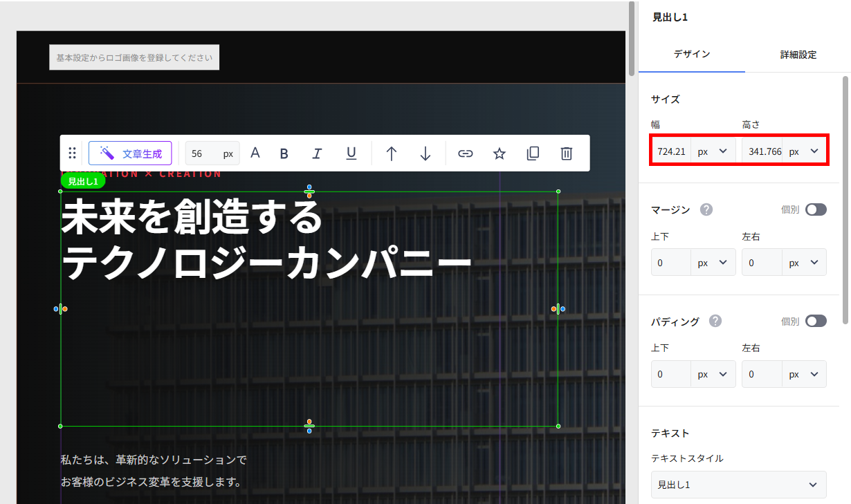Click the star favorite icon
The image size is (851, 504).
point(500,153)
